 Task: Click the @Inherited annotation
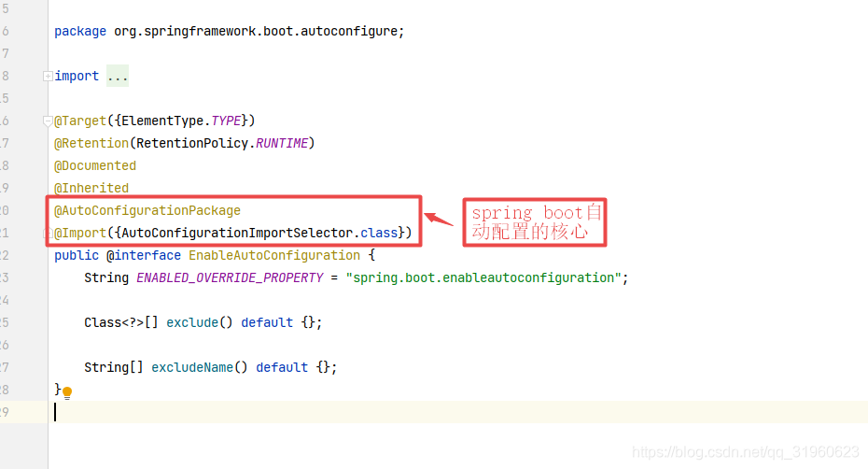click(91, 188)
